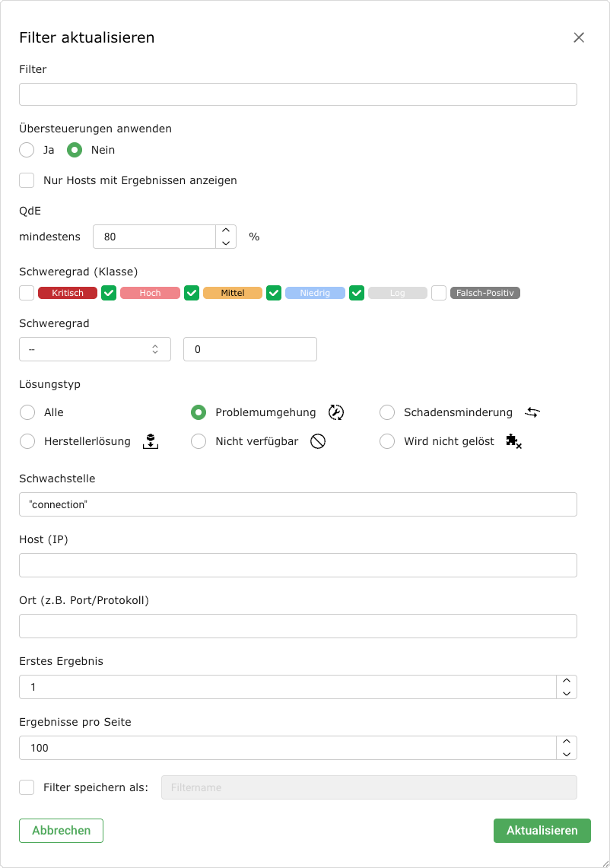Viewport: 610px width, 868px height.
Task: Close the Filter aktualisieren dialog
Action: pos(579,37)
